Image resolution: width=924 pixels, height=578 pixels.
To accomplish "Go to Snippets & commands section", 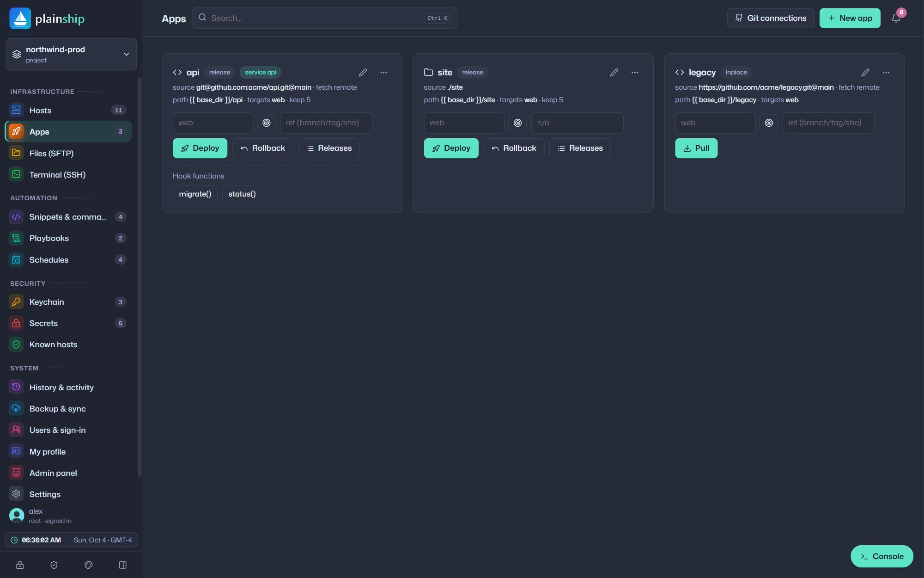I will coord(68,217).
